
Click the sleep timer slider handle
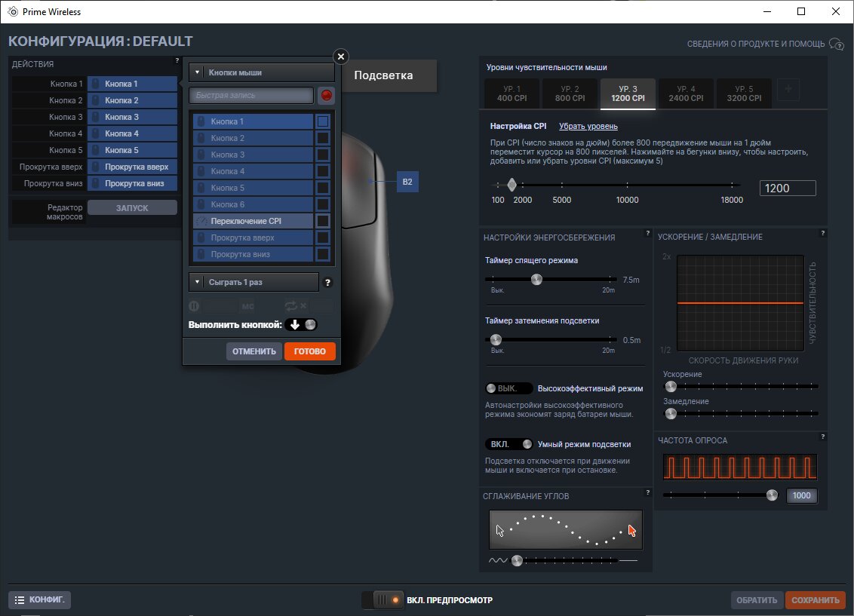point(536,280)
